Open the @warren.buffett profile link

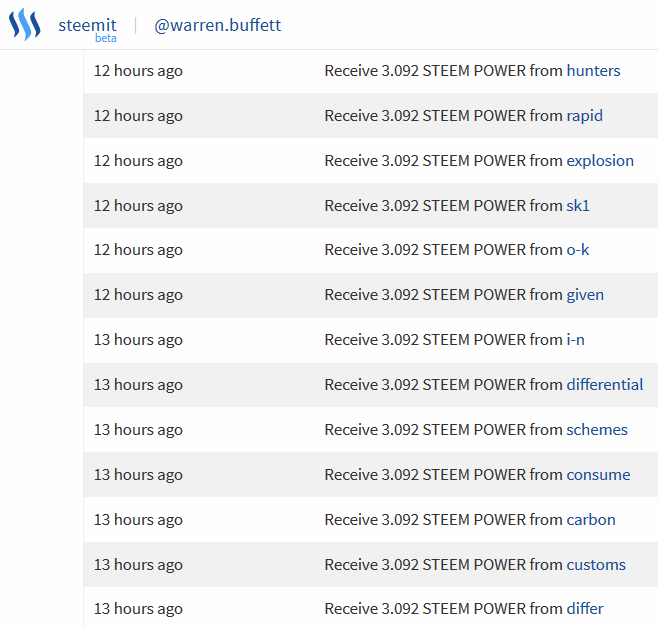coord(218,26)
